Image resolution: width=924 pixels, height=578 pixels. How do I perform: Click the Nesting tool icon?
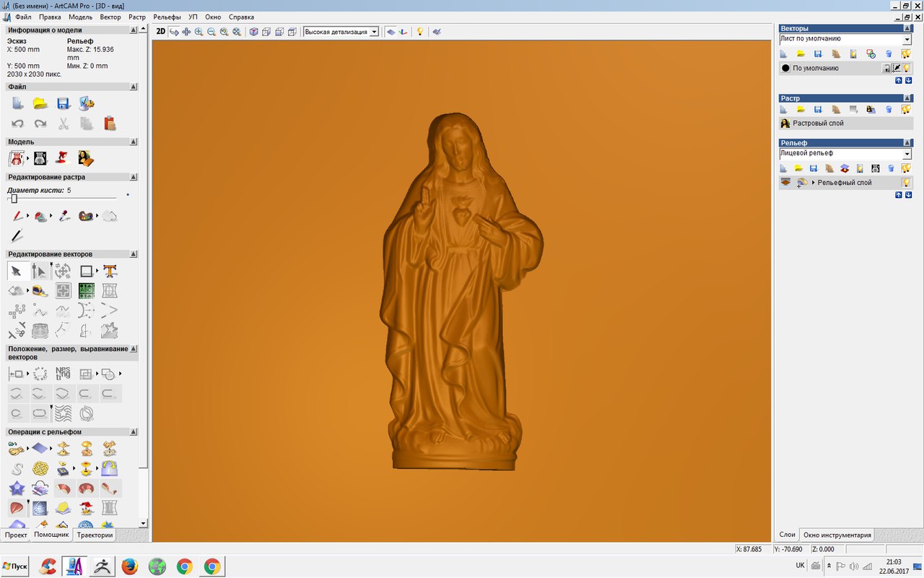tap(63, 374)
